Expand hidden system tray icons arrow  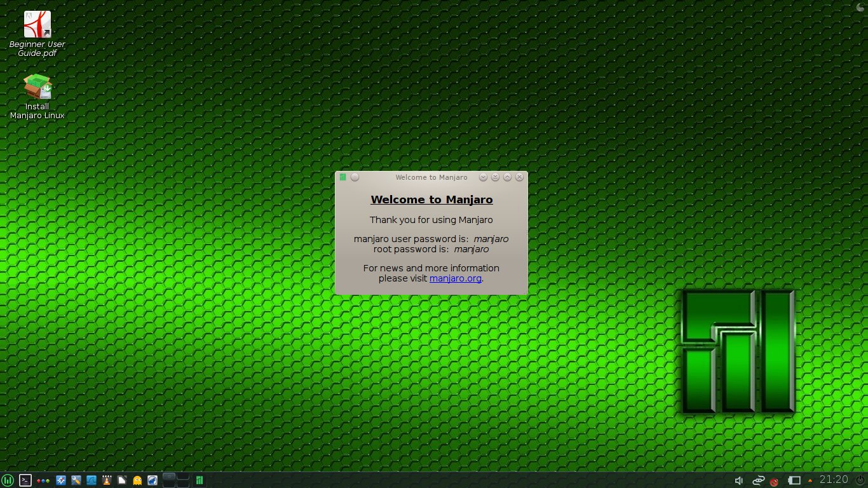(810, 481)
